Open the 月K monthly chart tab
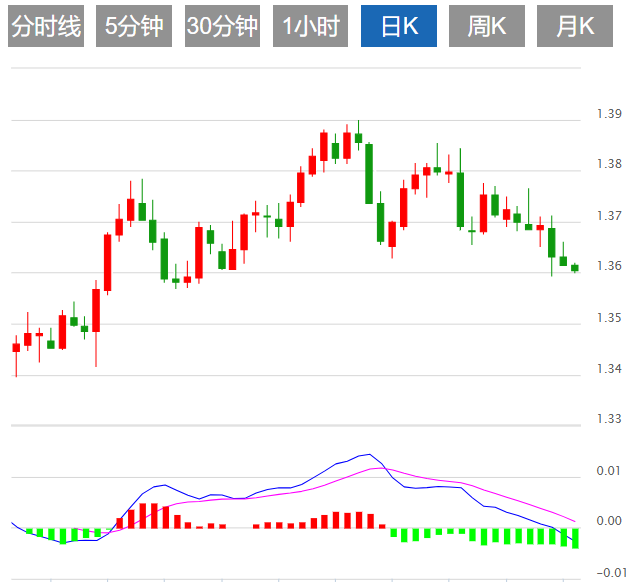 (x=575, y=26)
